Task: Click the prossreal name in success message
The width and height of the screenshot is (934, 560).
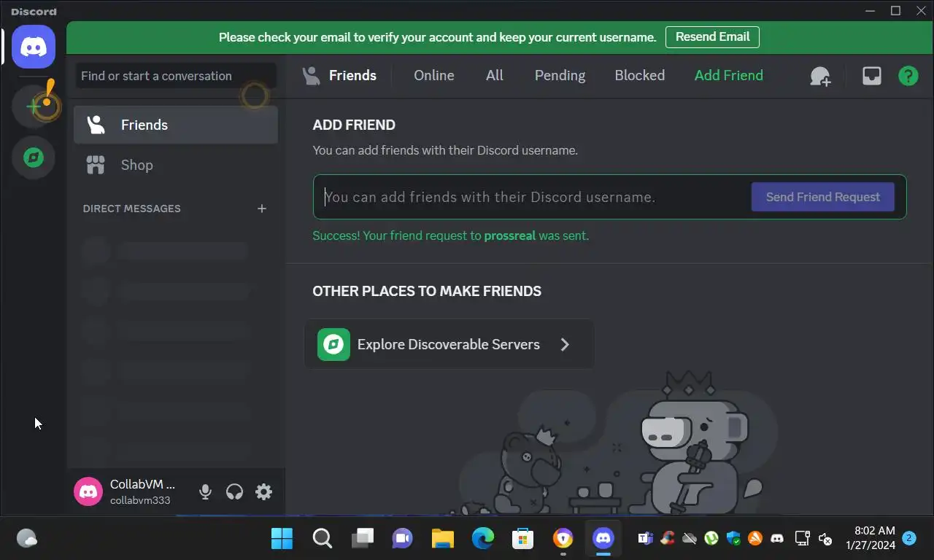Action: coord(510,236)
